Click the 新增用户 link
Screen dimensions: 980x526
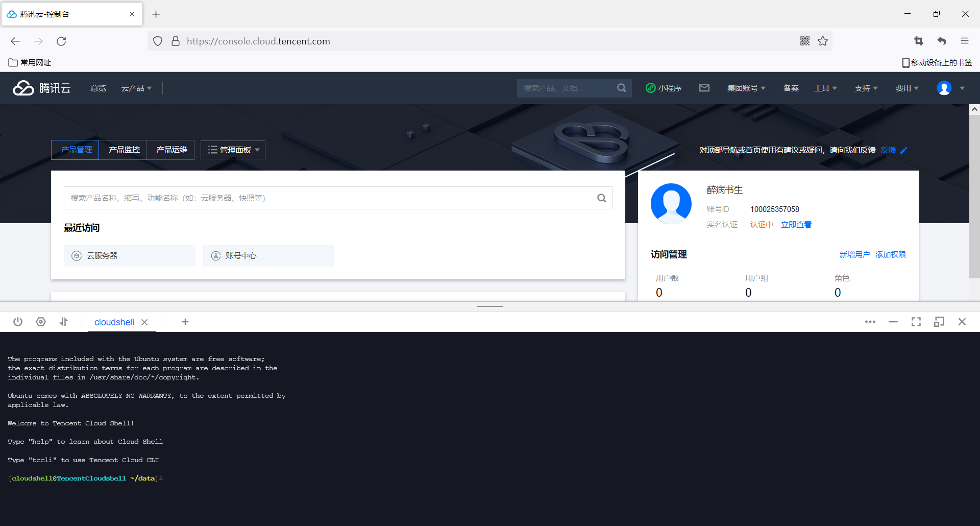click(x=854, y=255)
